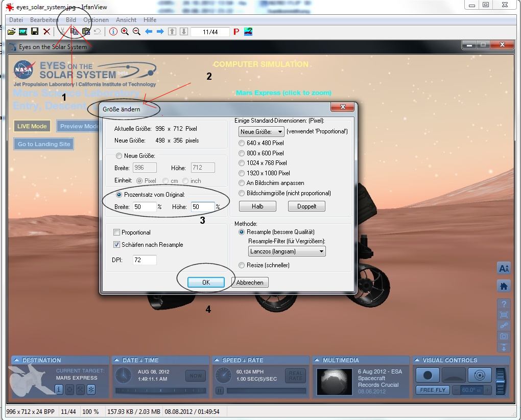Click the percent Breite input field

[145, 206]
